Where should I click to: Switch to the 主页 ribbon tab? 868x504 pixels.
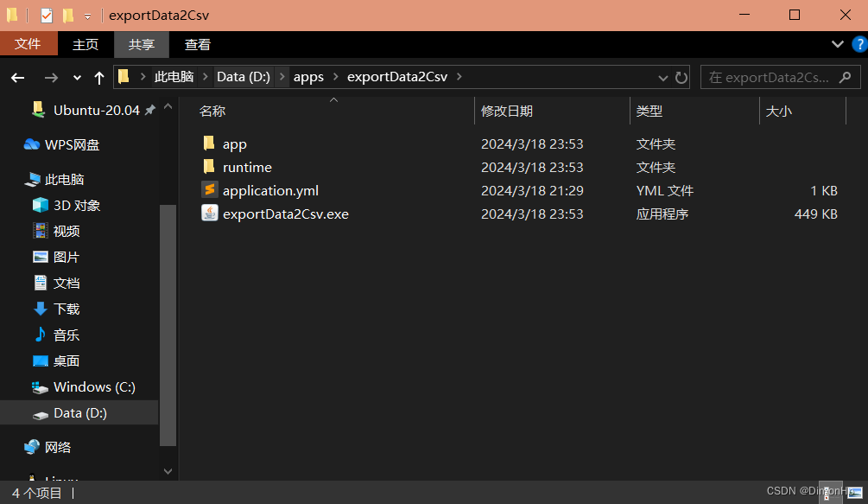[86, 44]
